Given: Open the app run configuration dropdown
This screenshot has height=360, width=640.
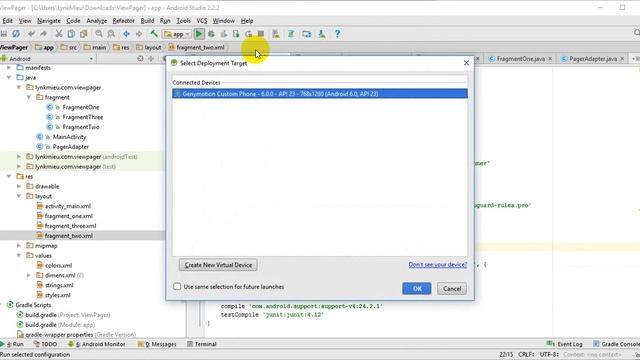Looking at the screenshot, I should tap(177, 34).
